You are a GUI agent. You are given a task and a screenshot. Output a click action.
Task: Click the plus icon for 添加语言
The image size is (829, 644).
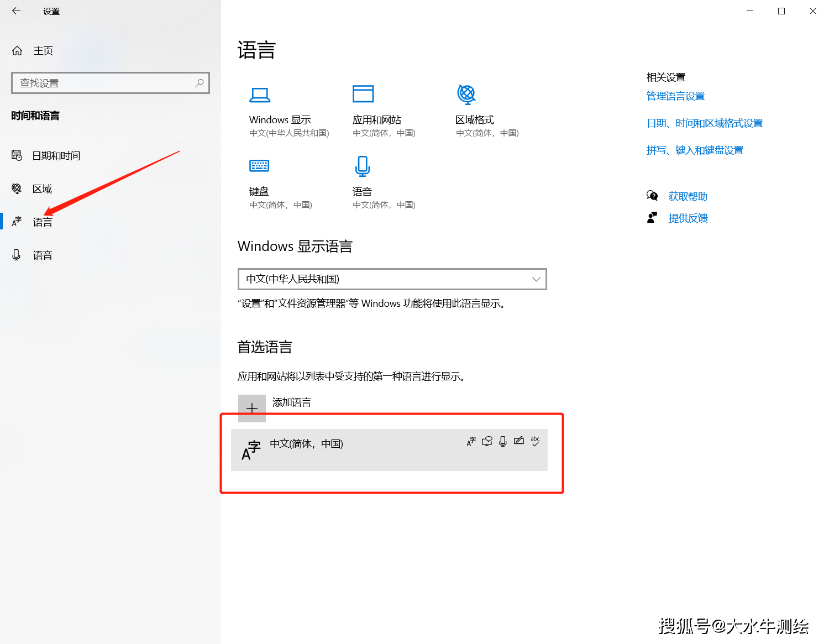click(x=252, y=408)
